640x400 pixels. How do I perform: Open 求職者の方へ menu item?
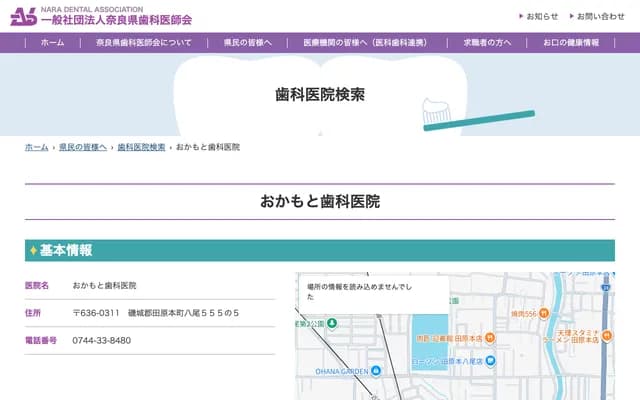(487, 42)
